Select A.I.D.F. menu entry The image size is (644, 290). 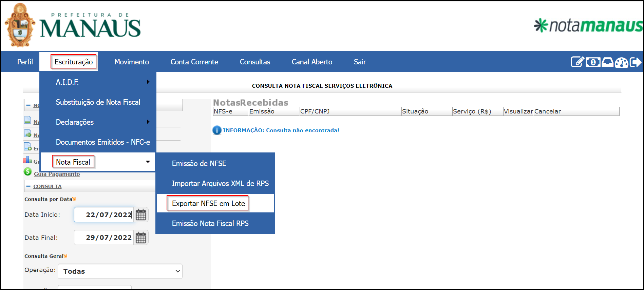pos(67,82)
